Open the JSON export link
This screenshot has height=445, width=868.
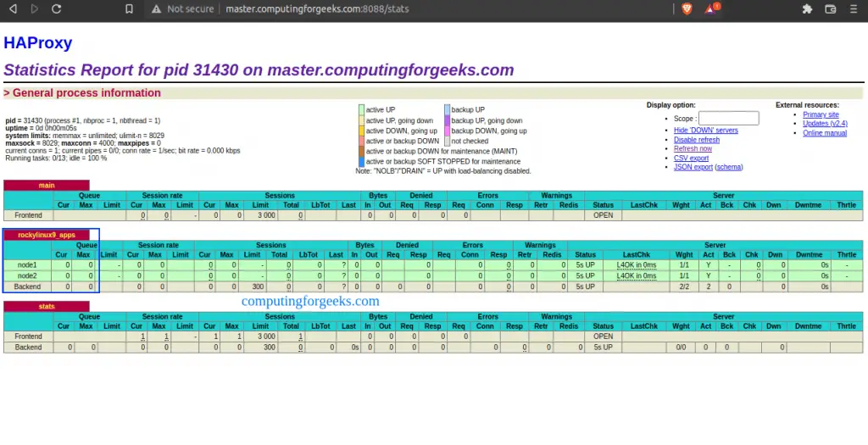point(693,167)
